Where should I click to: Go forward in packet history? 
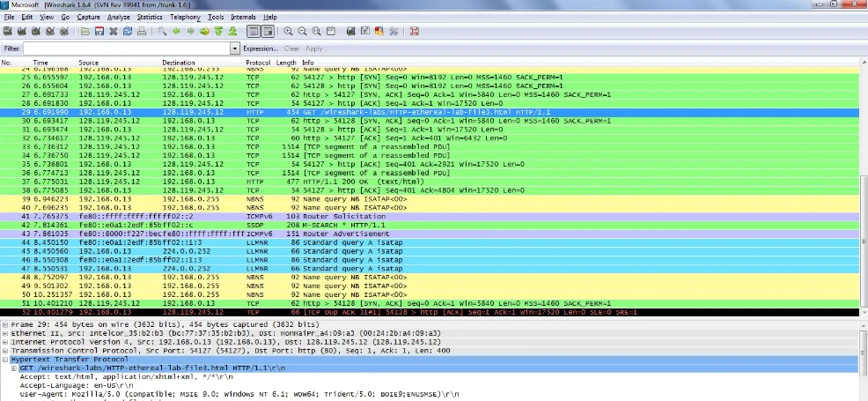coord(190,32)
